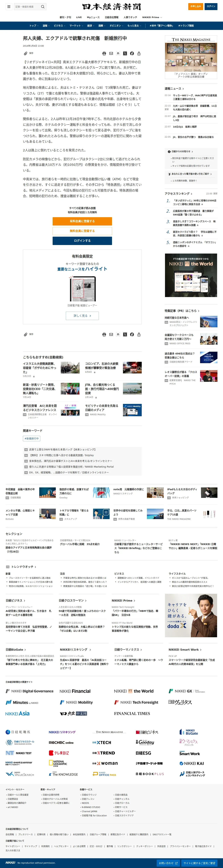The height and width of the screenshot is (868, 223).
Task: Open the 速報ニュース section heading
Action: 174,89
